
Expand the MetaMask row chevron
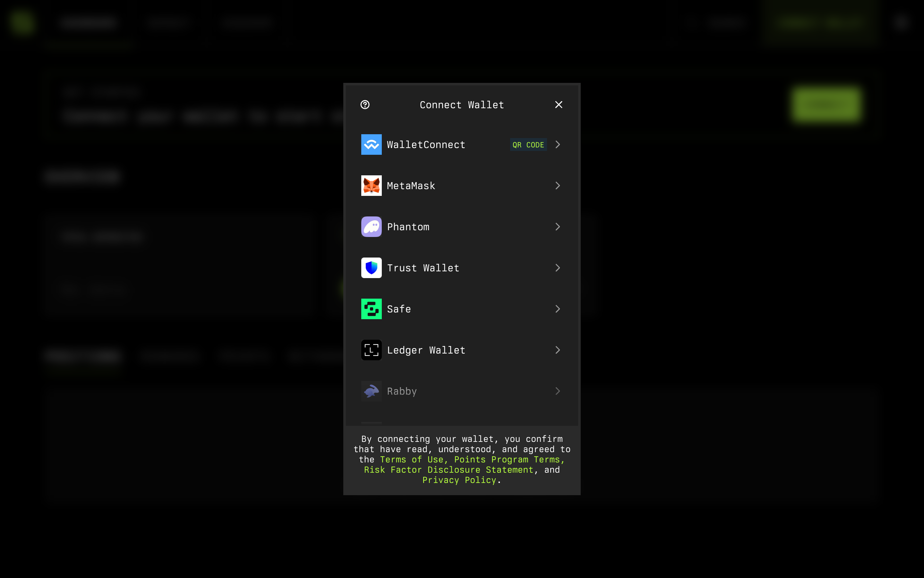click(x=558, y=186)
